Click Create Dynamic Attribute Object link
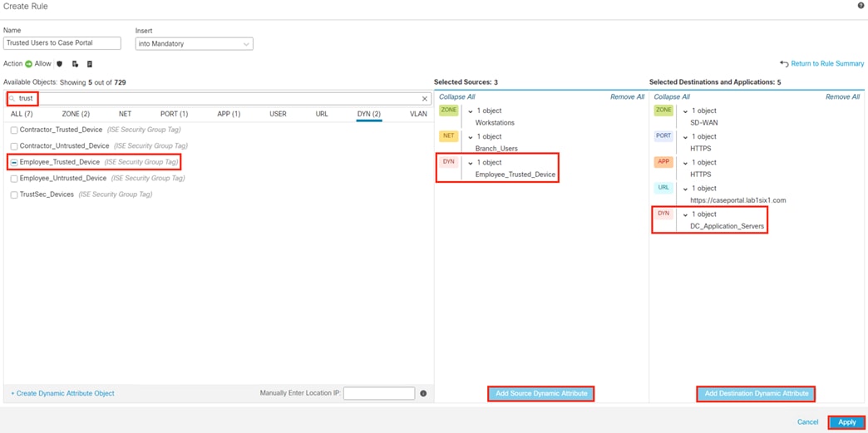This screenshot has width=868, height=433. (62, 393)
